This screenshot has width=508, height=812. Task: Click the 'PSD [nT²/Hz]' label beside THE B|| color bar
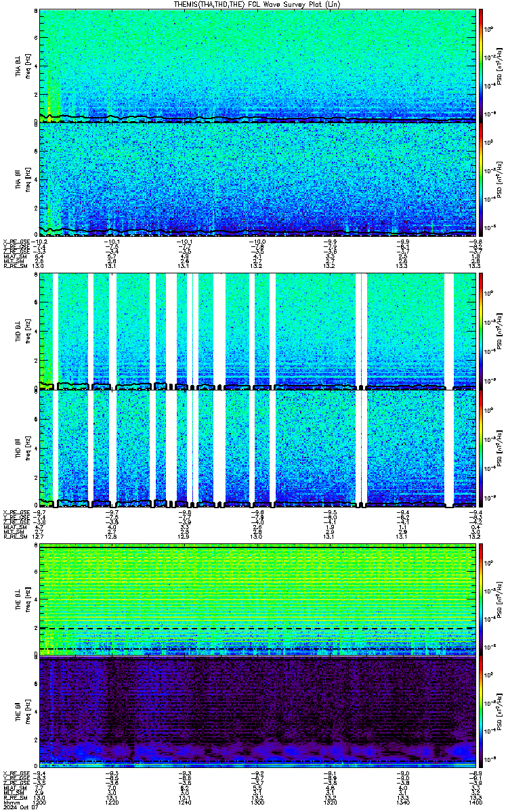click(500, 714)
